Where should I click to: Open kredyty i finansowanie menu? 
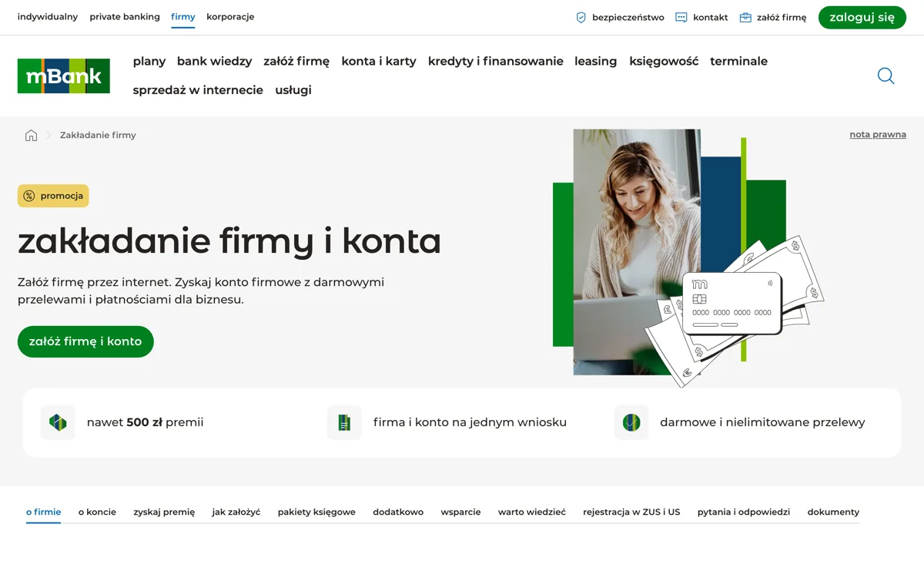click(496, 61)
